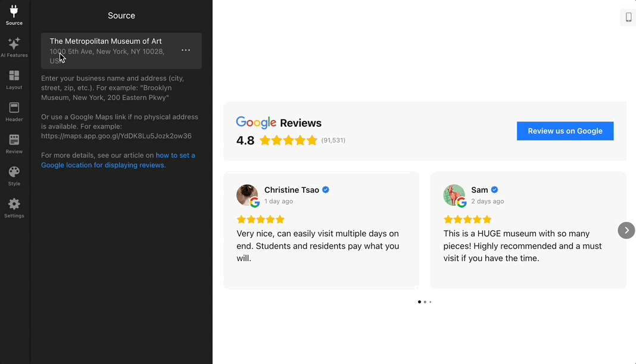Jump to first carousel pagination dot

pyautogui.click(x=419, y=302)
